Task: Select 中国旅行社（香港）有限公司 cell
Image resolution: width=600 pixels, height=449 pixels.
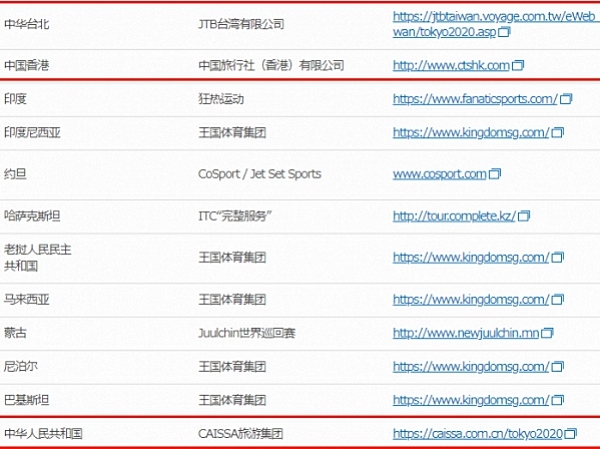Action: [x=271, y=65]
